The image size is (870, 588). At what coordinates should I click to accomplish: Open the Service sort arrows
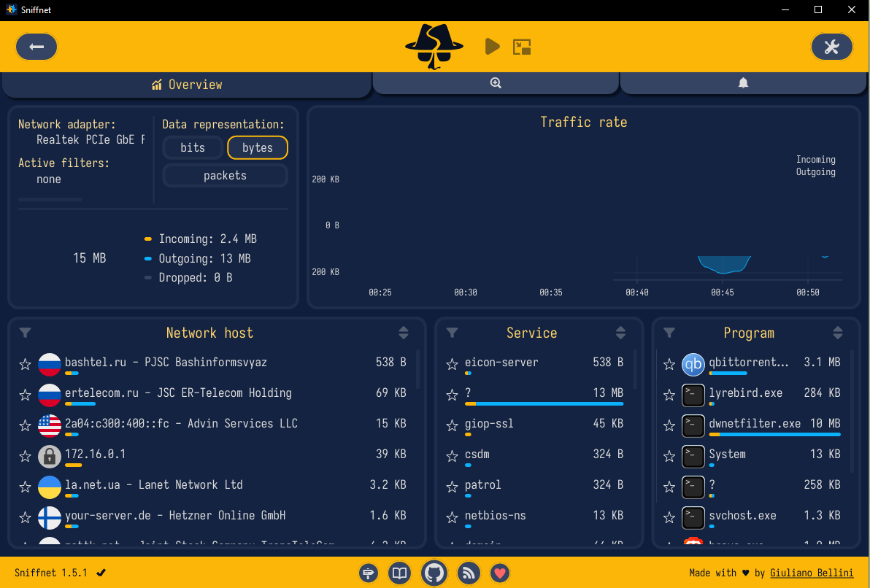click(620, 333)
